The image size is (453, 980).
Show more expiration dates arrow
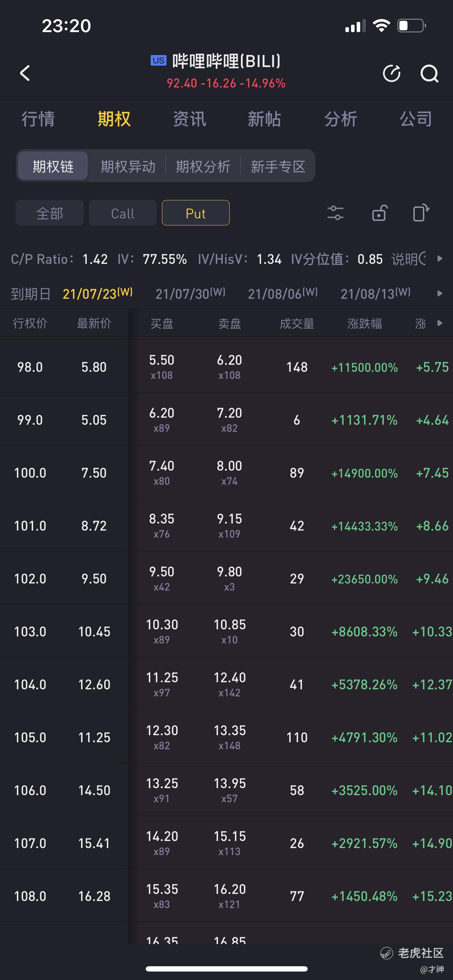(x=440, y=293)
